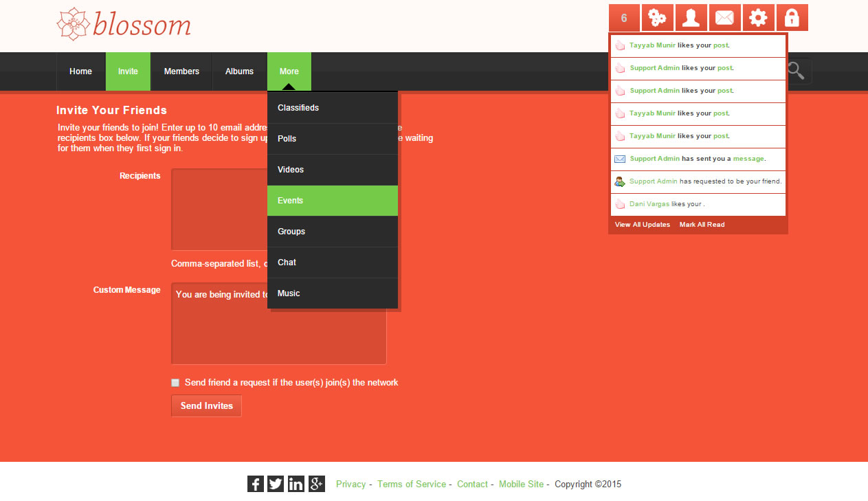
Task: Select Events from the More menu
Action: coord(333,201)
